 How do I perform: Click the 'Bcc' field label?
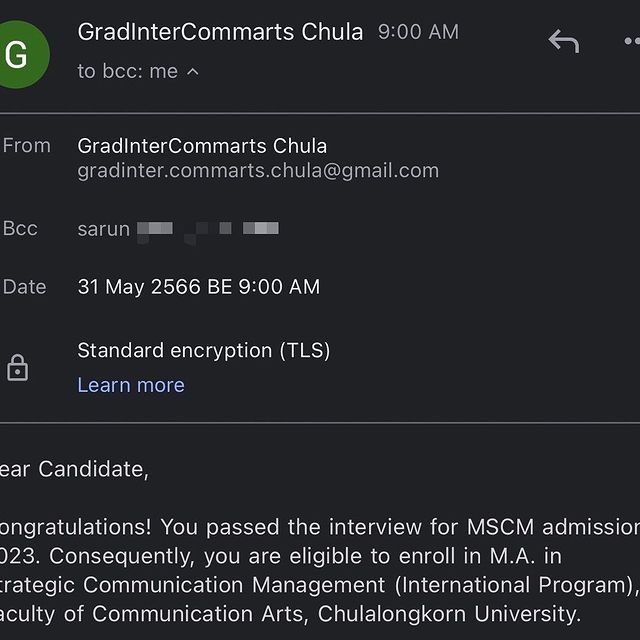coord(20,229)
